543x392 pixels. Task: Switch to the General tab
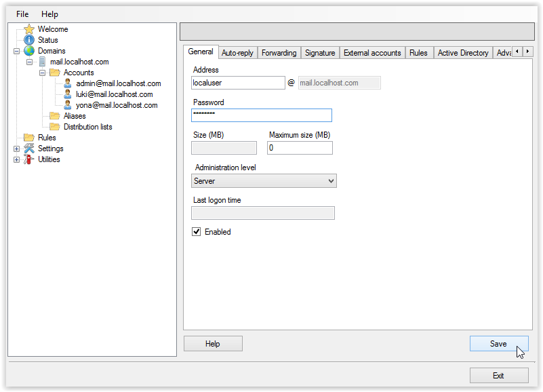(201, 52)
